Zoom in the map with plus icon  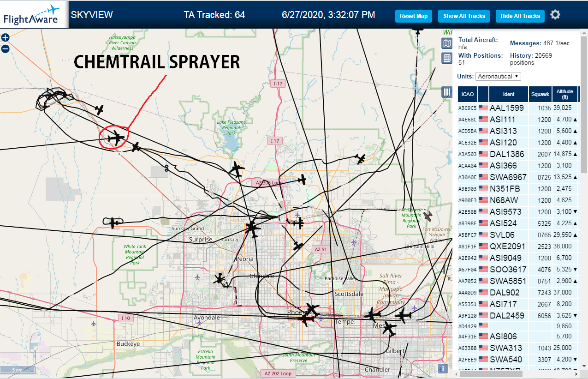(x=6, y=38)
